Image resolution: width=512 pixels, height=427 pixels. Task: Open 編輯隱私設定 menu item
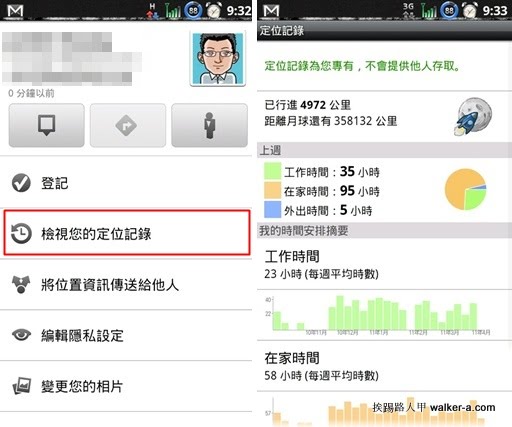[126, 335]
